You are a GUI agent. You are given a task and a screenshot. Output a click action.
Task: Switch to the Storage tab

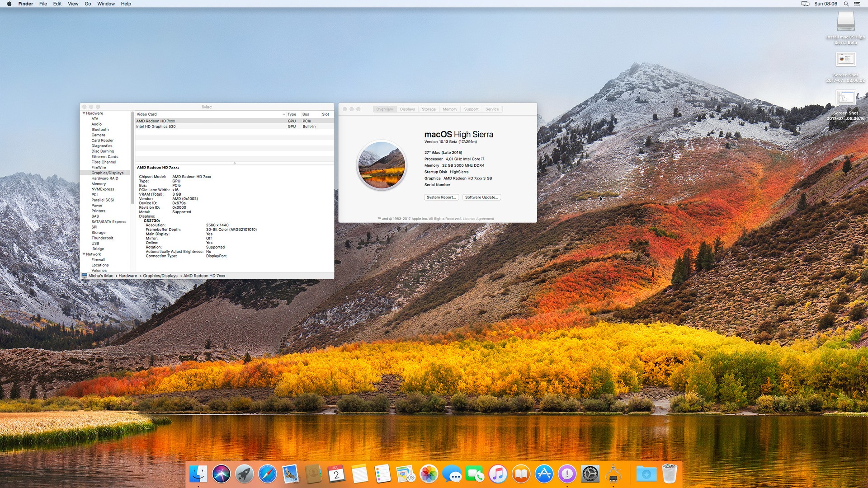tap(429, 109)
